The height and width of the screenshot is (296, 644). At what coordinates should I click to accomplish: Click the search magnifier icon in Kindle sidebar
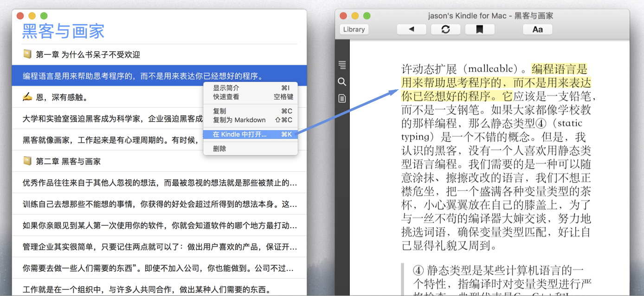pos(342,82)
